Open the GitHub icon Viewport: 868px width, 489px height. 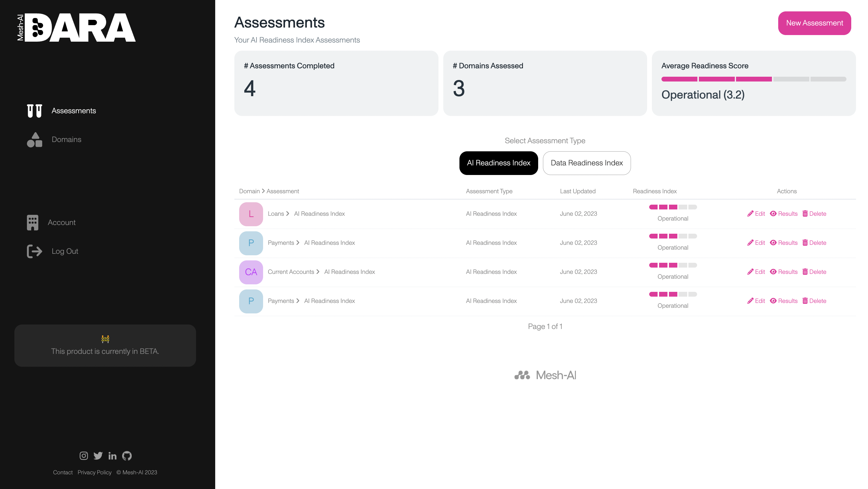[x=127, y=456]
